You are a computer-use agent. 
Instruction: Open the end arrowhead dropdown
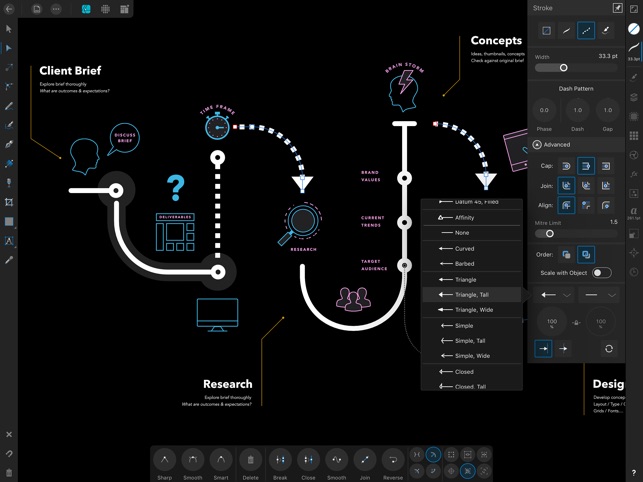(x=600, y=295)
